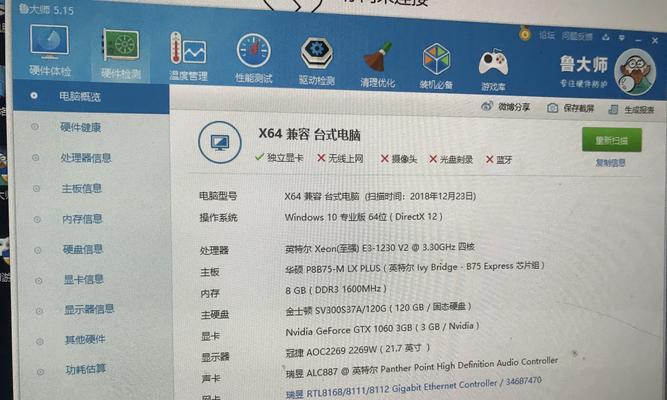Viewport: 667px width, 400px height.
Task: Open the 论坛 forum link
Action: 547,35
